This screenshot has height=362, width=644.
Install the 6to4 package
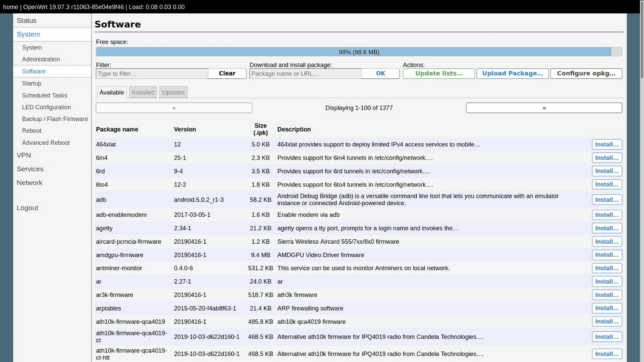(x=607, y=184)
